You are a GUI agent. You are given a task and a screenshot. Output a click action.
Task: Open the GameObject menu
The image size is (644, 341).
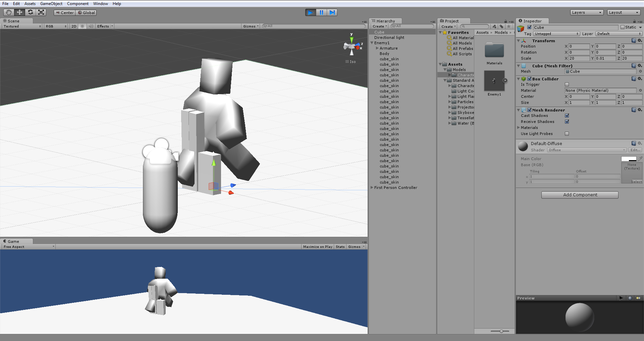pos(51,4)
